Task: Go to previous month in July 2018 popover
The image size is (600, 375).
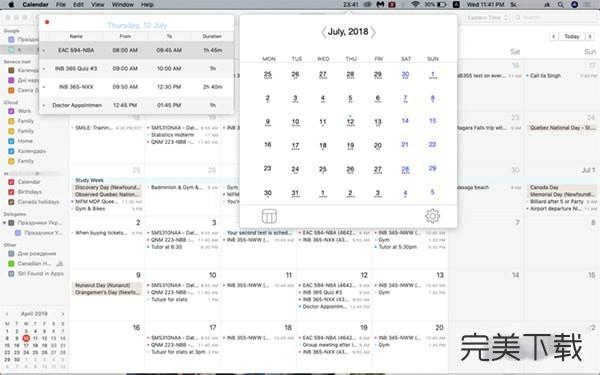Action: pyautogui.click(x=323, y=32)
